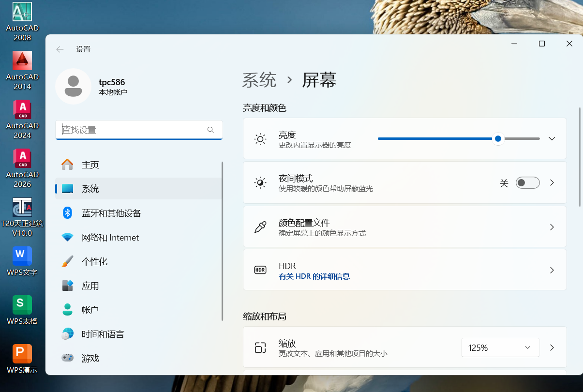Click the scale icon next to 缩放
Viewport: 583px width, 392px height.
[x=260, y=347]
